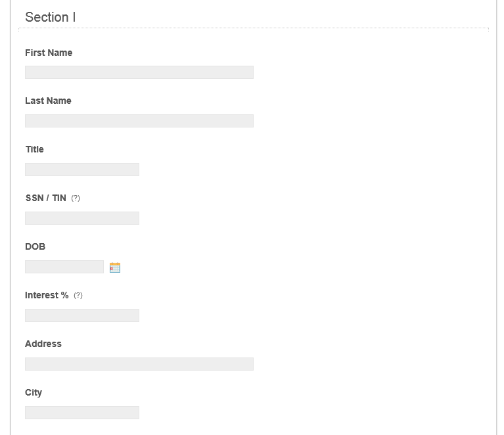
Task: Click the help (?) icon beside SSN / TIN
Action: pos(76,198)
